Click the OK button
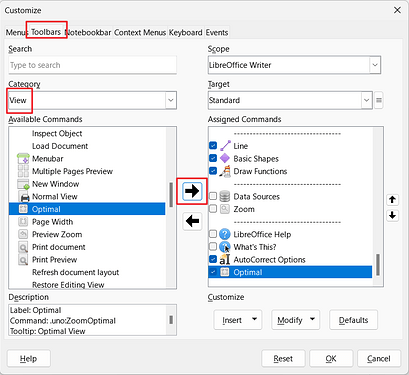Viewport: 409px width, 375px height. point(331,359)
